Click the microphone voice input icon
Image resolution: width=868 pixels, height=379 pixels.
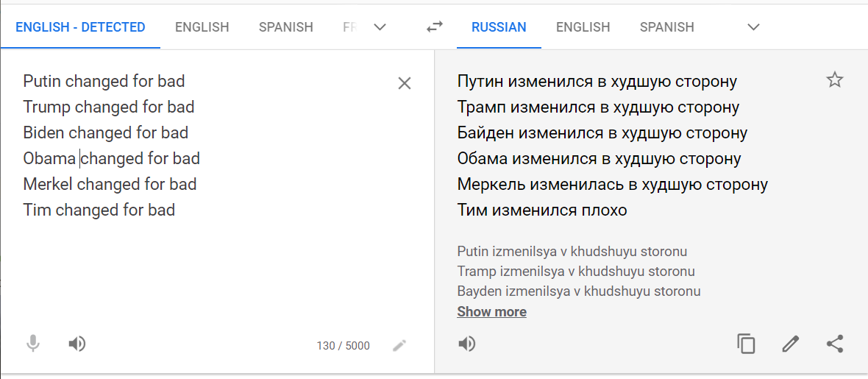click(32, 344)
